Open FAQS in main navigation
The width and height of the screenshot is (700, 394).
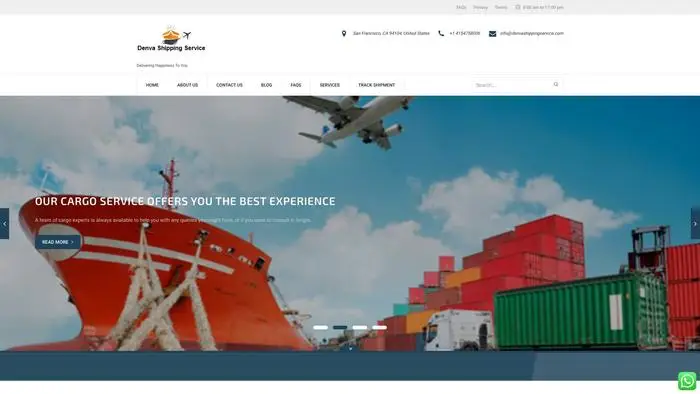[296, 85]
